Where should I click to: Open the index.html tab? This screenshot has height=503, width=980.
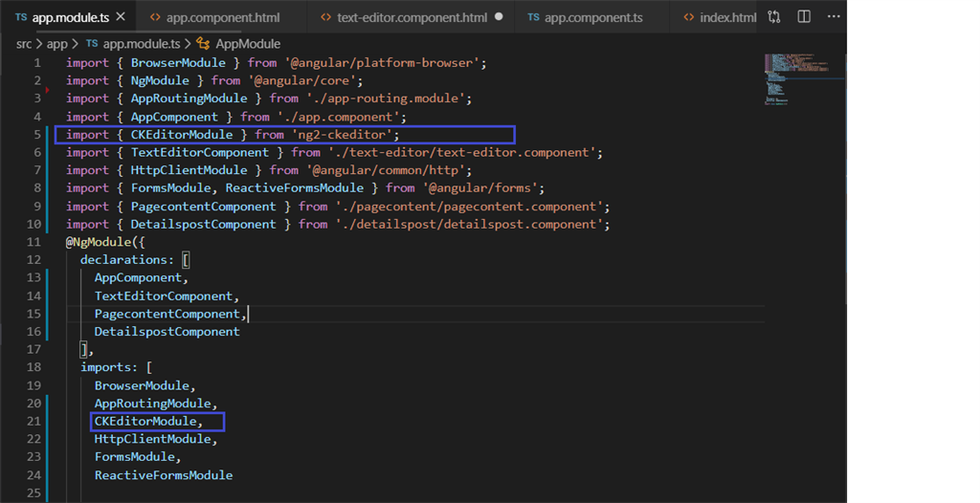721,17
